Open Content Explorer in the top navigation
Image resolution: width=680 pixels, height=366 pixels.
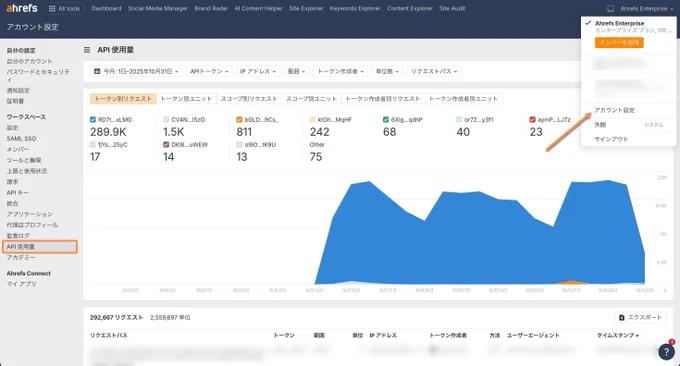409,9
